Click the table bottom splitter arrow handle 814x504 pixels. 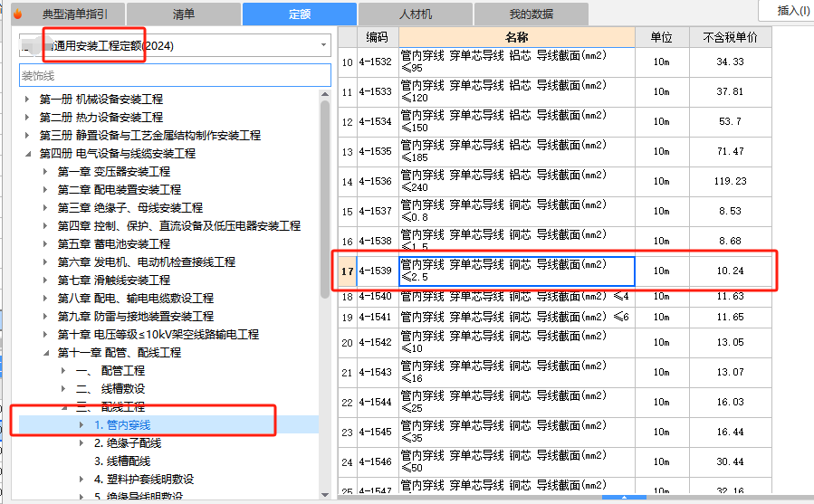click(624, 498)
